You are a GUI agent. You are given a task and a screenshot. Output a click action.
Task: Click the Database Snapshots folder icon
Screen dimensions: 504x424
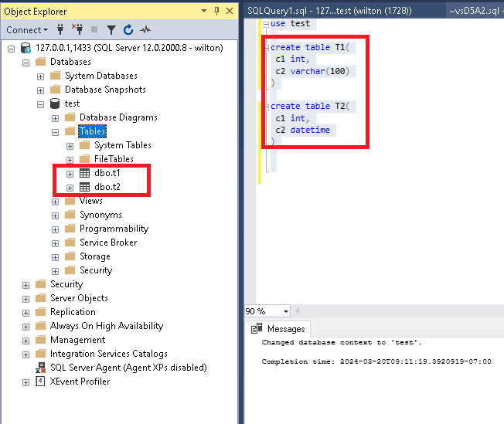click(56, 90)
